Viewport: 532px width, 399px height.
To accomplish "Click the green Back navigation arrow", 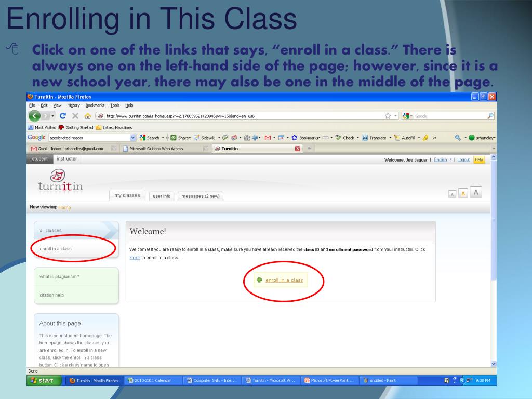I will (x=34, y=116).
